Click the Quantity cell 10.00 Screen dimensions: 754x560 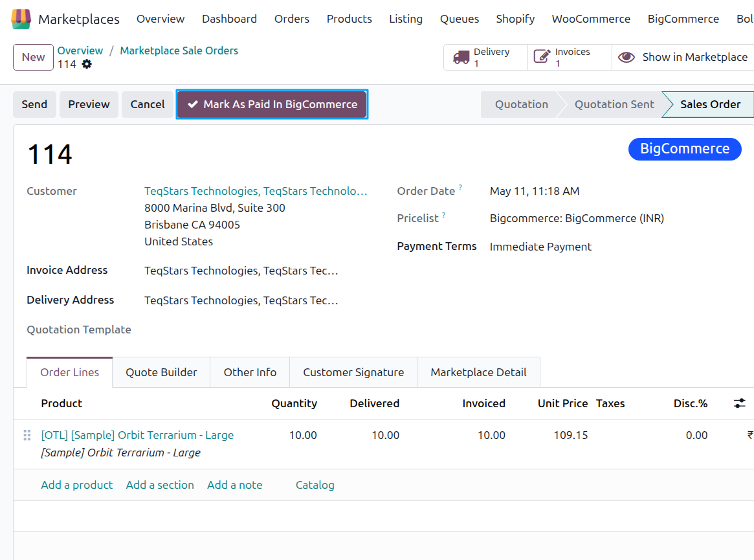tap(302, 435)
